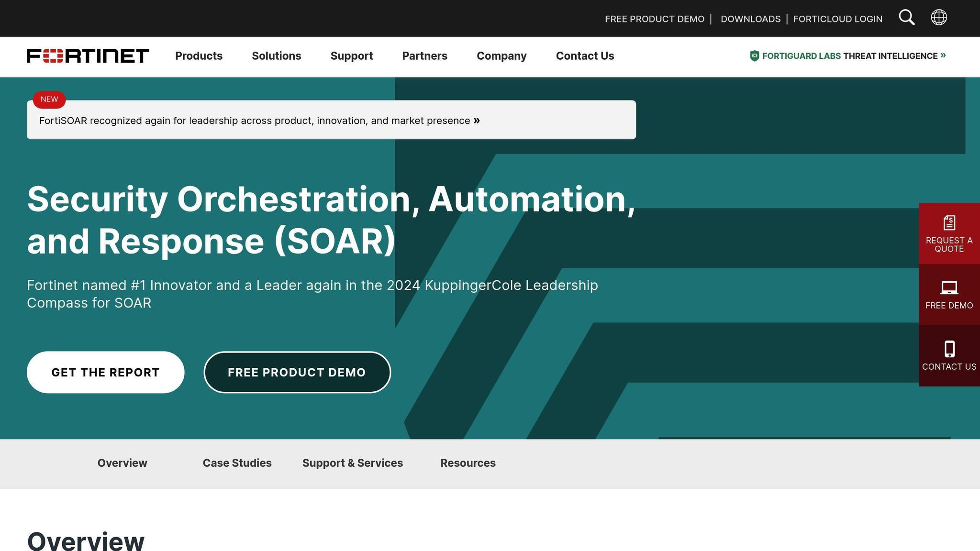This screenshot has width=980, height=551.
Task: Select the Request a Quote document icon
Action: click(949, 221)
